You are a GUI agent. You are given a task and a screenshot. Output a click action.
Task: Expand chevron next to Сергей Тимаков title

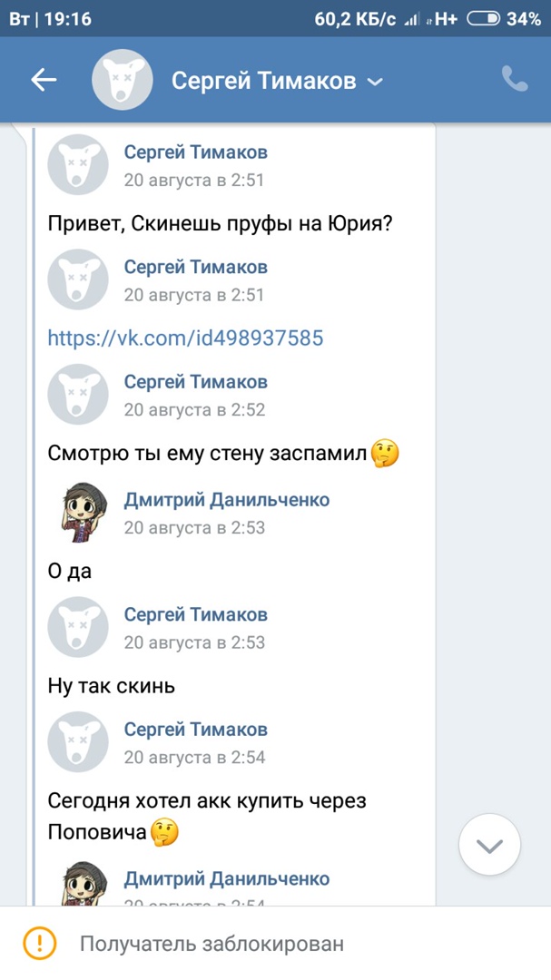point(375,82)
